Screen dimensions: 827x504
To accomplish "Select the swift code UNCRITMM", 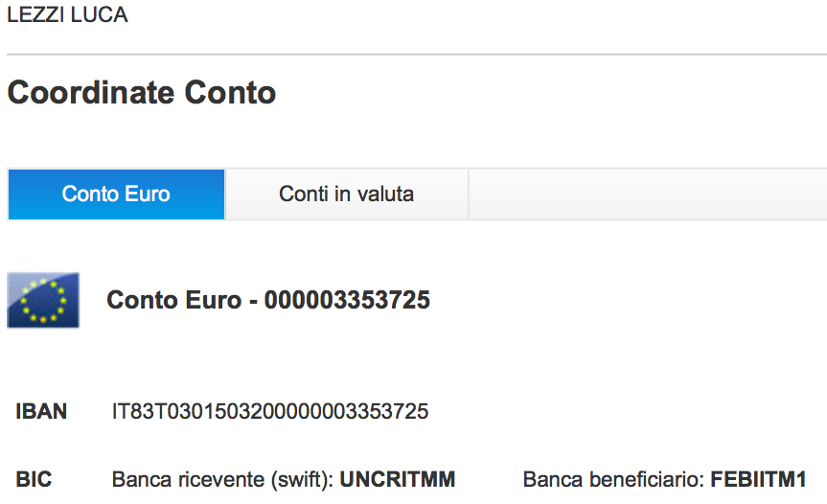I will 398,480.
